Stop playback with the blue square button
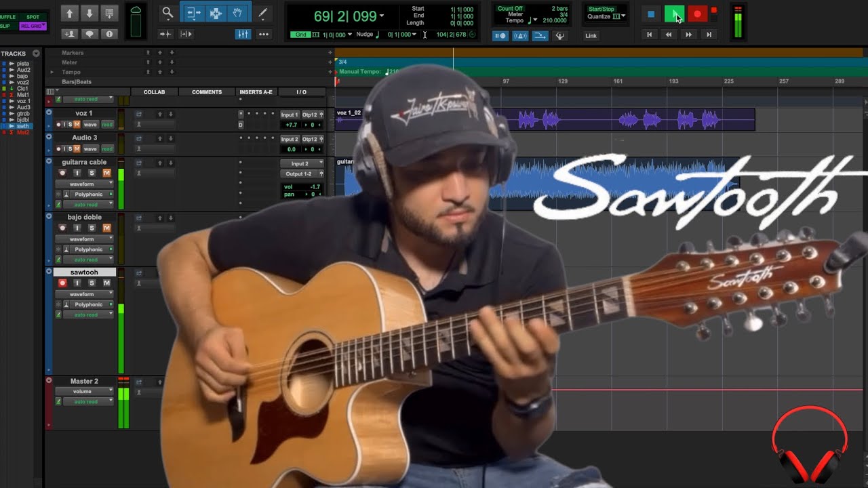Viewport: 868px width, 488px height. pyautogui.click(x=651, y=14)
